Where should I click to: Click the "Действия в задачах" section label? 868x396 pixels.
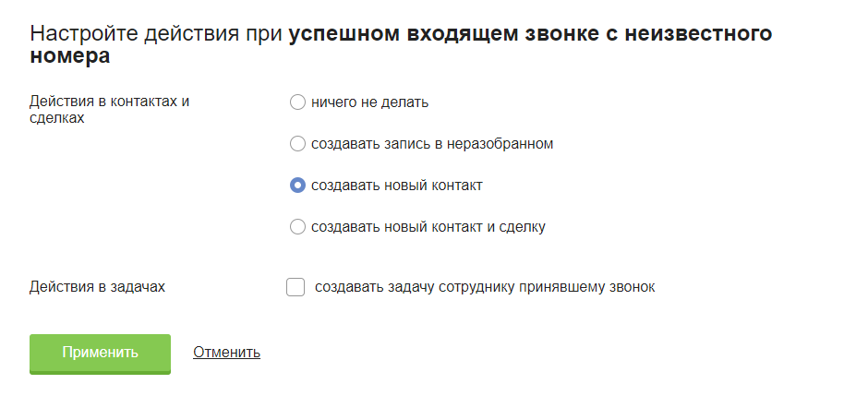tap(97, 287)
